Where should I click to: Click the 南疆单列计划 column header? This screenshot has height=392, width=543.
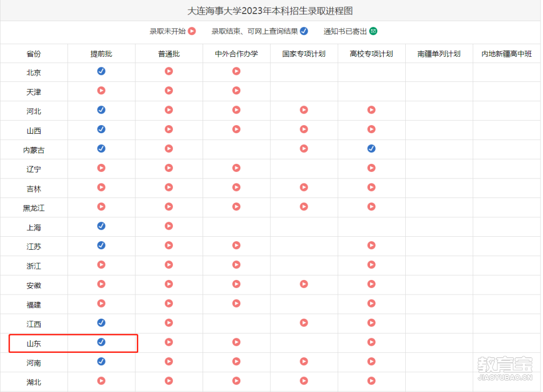tap(439, 54)
